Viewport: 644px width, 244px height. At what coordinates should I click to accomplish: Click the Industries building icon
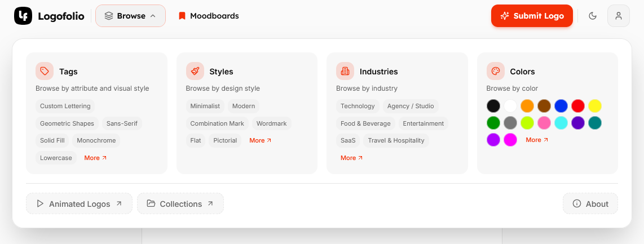coord(345,71)
